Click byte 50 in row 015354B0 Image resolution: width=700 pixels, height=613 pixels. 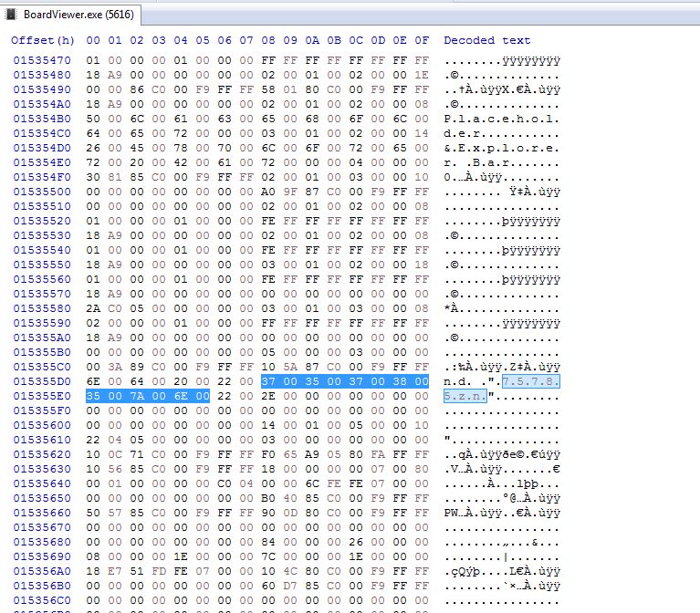click(93, 119)
